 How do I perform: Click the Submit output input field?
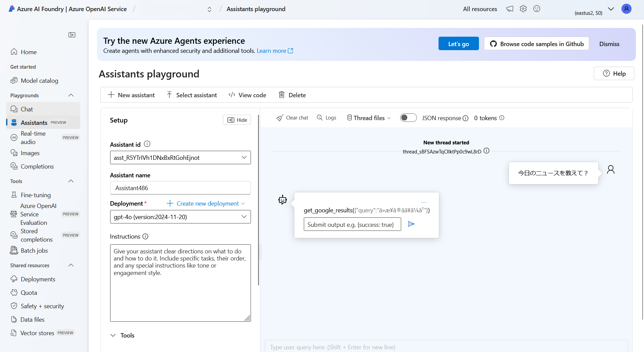[x=352, y=224]
